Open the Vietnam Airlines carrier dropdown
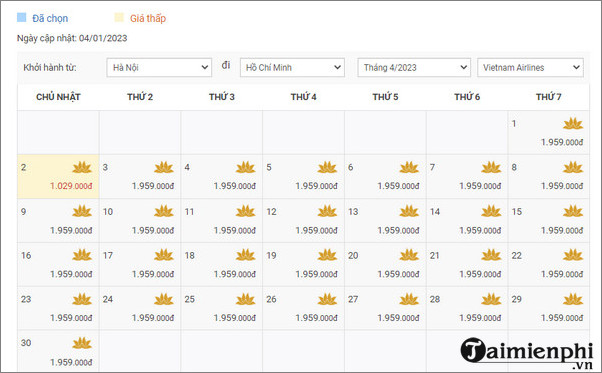The image size is (602, 373). click(530, 68)
